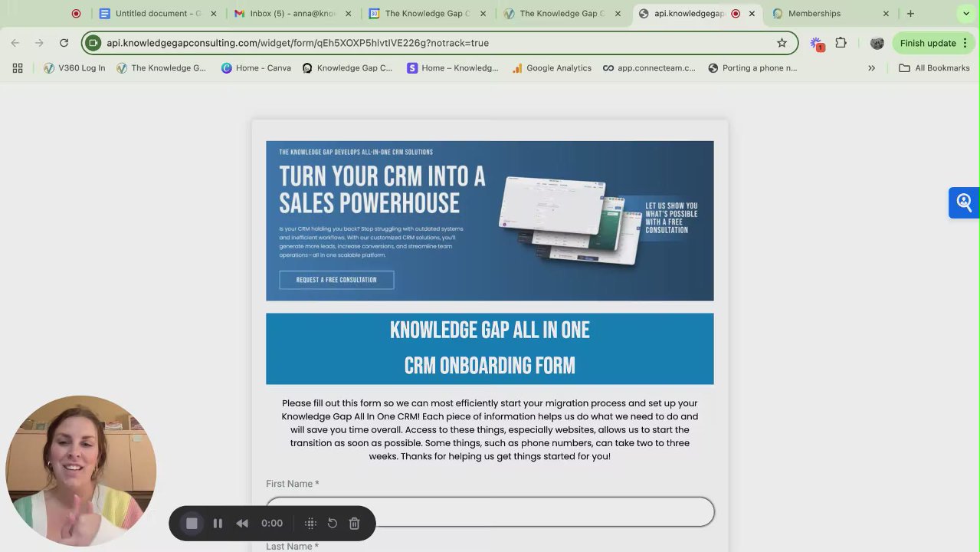This screenshot has height=552, width=980.
Task: Open the purple extension with badge
Action: (x=817, y=44)
